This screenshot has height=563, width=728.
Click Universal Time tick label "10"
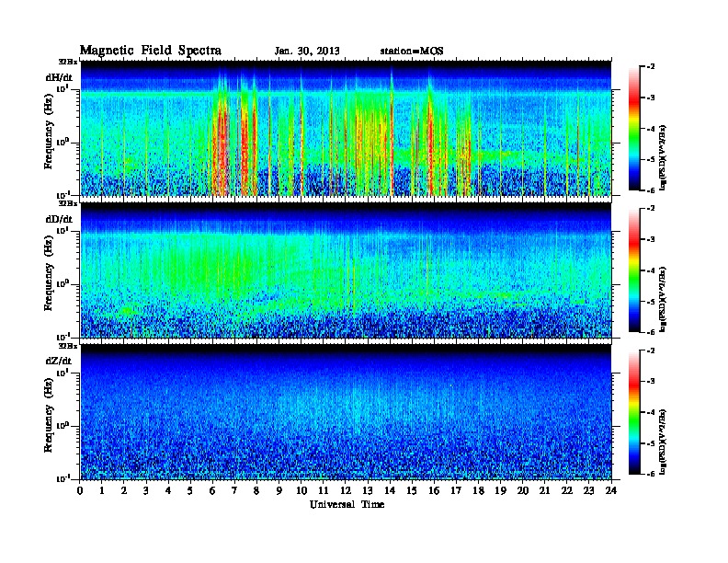pos(301,491)
